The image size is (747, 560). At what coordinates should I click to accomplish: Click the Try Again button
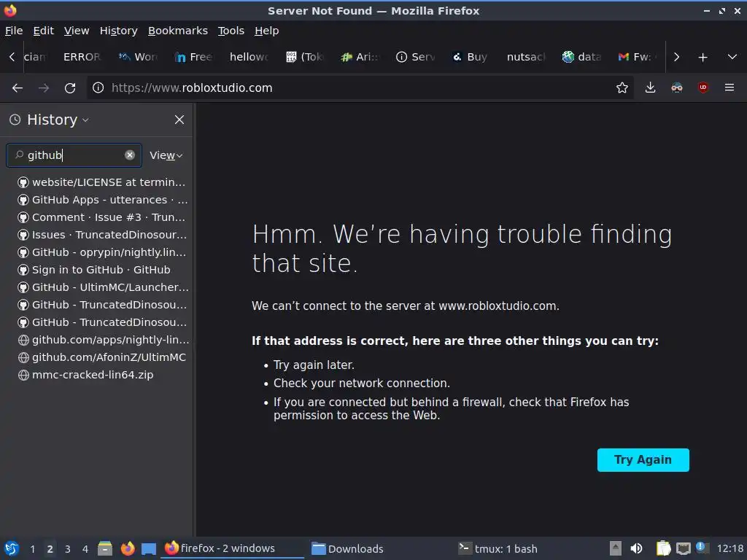pyautogui.click(x=643, y=460)
